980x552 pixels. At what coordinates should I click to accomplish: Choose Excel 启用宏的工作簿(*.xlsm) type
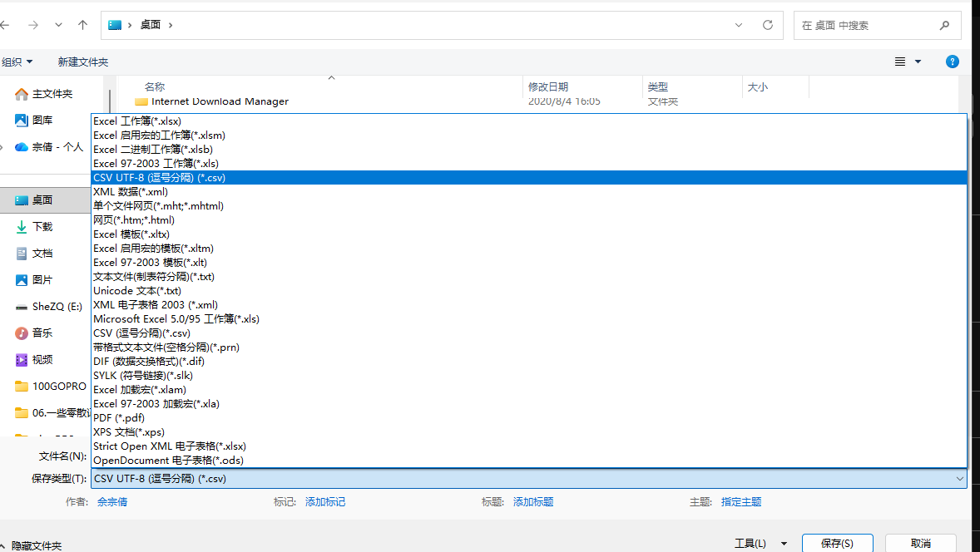pos(529,135)
